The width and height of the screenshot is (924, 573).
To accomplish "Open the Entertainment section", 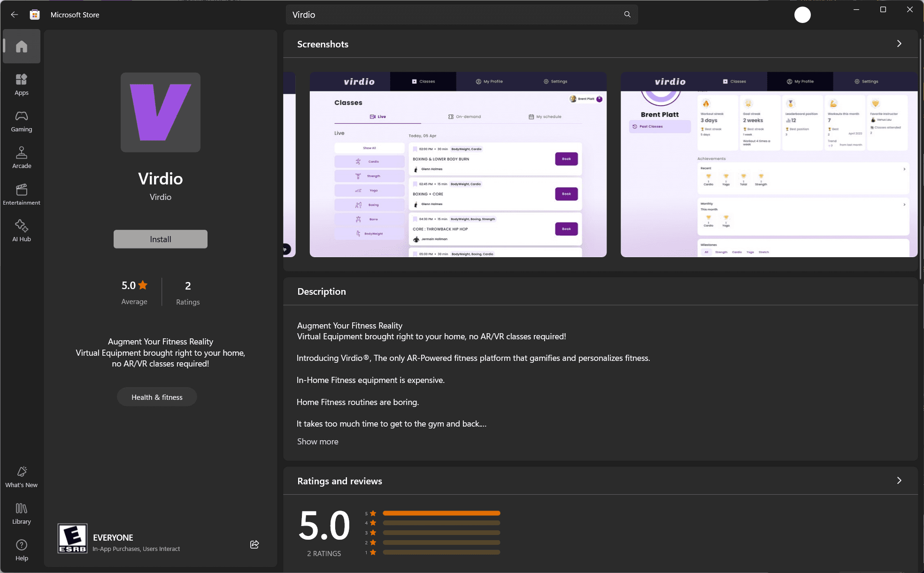I will click(22, 194).
